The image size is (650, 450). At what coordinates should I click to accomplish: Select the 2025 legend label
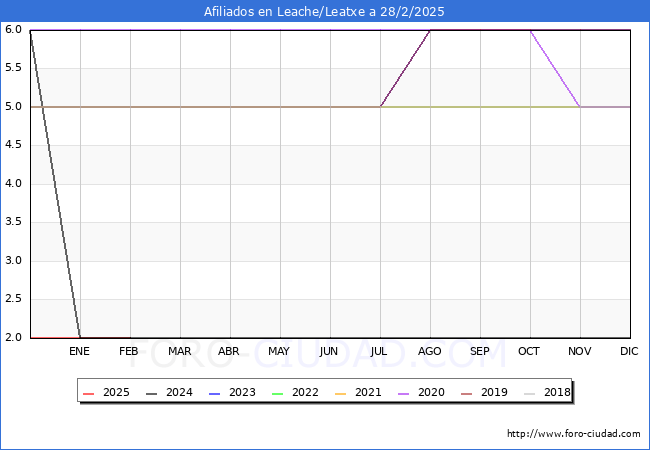[x=116, y=392]
